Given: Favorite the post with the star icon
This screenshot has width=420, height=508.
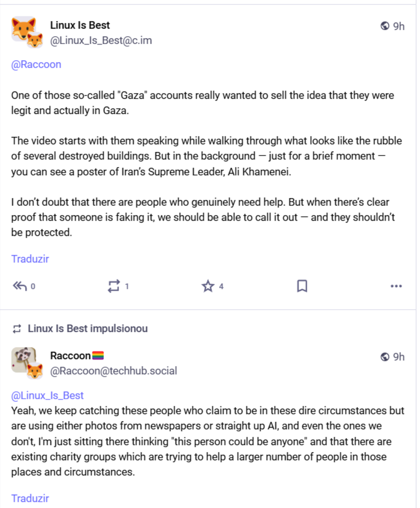Looking at the screenshot, I should (x=208, y=286).
